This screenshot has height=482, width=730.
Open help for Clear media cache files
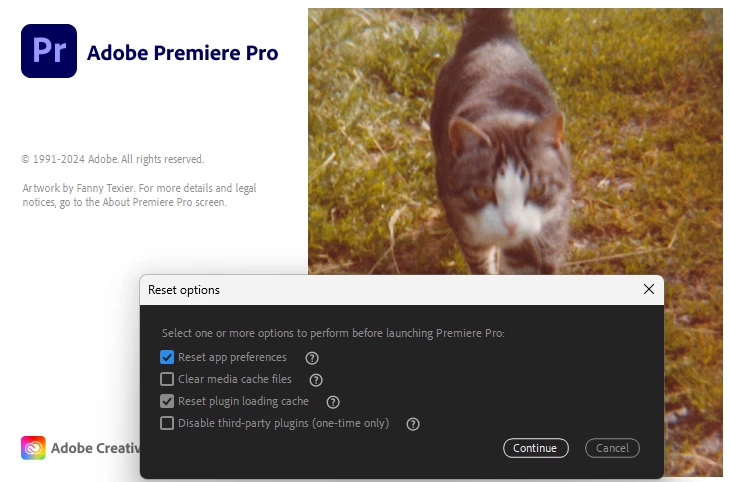pos(316,380)
